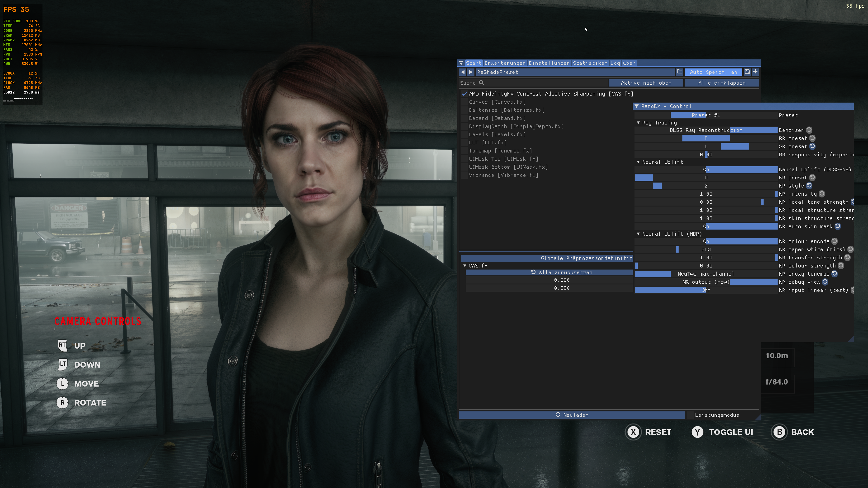Screen dimensions: 868x488
Task: Open the Erweiterungen tab
Action: click(x=505, y=63)
